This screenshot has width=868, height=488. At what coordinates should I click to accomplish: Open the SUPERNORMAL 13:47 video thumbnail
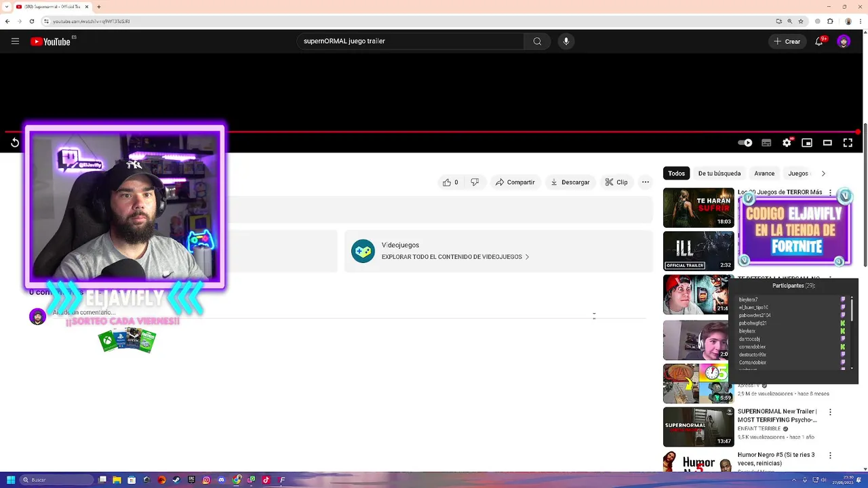(x=698, y=427)
